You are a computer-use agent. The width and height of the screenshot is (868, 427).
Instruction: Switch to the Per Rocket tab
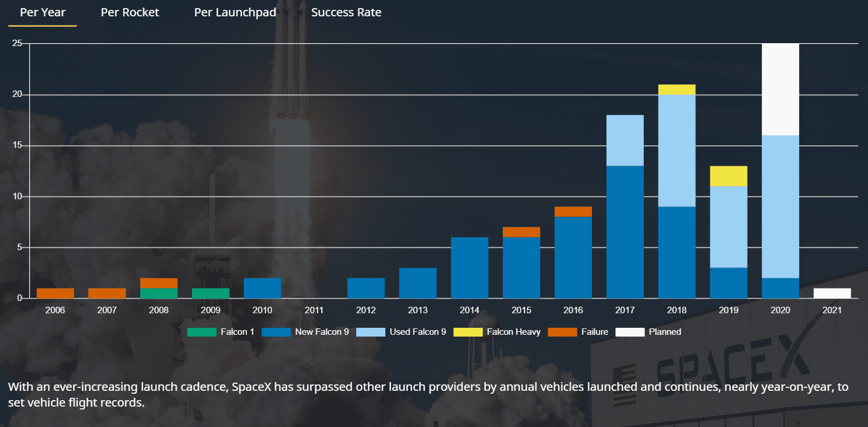pyautogui.click(x=130, y=12)
